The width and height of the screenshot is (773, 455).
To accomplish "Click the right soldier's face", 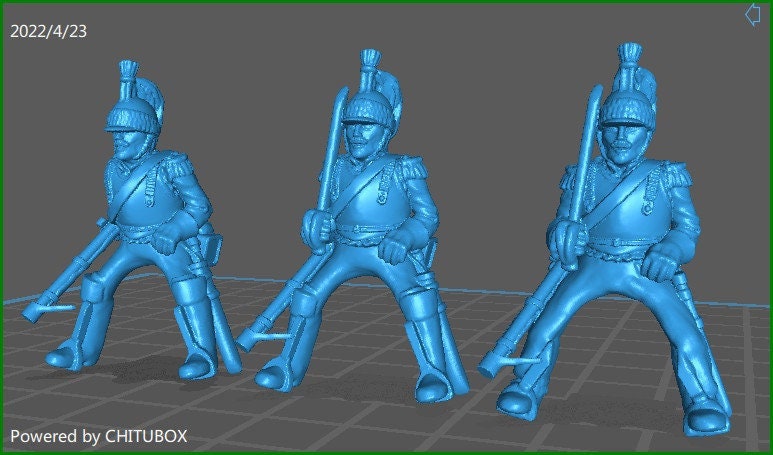I will click(622, 138).
